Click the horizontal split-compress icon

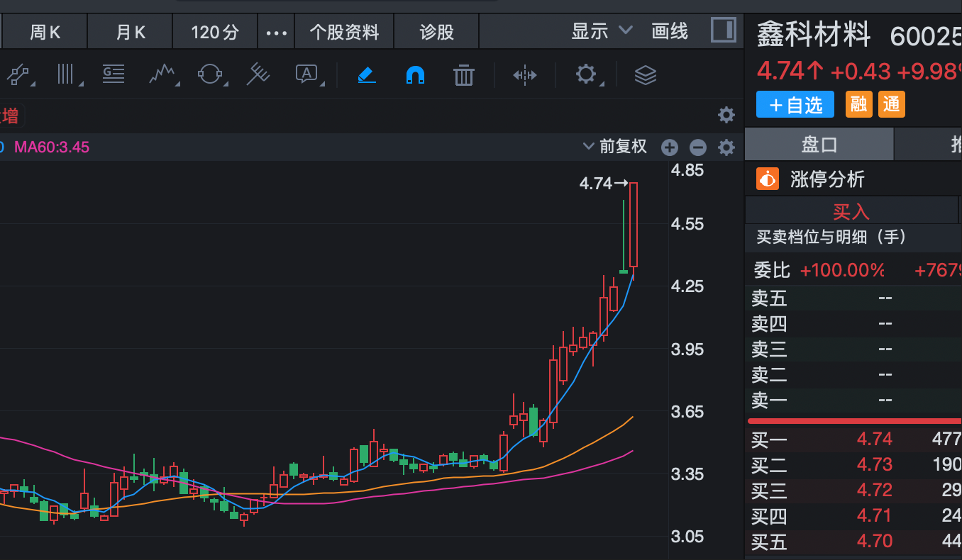click(x=525, y=74)
